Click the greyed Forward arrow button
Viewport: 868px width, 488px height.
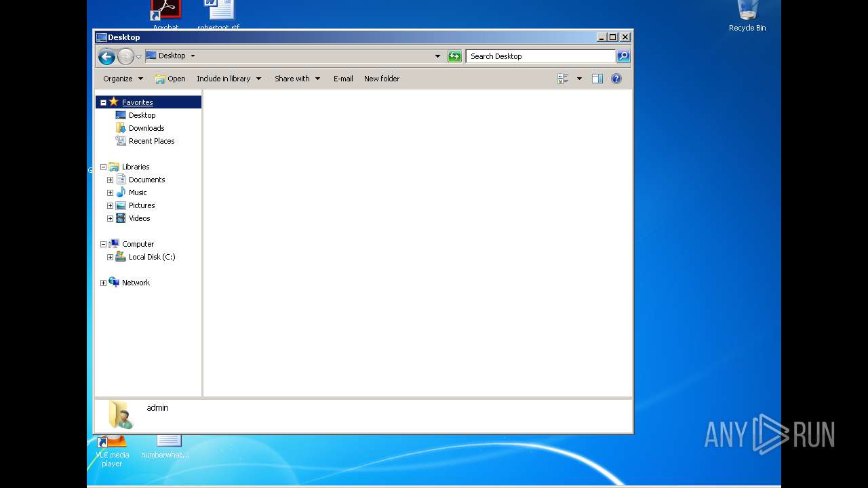125,56
